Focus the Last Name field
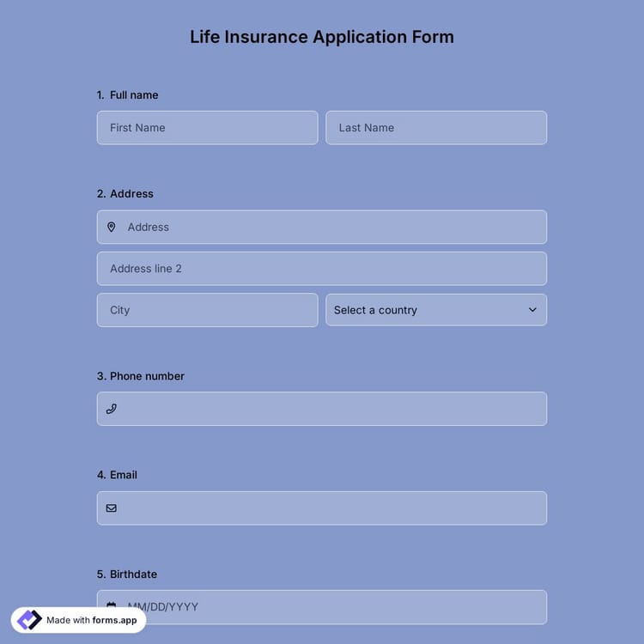Viewport: 644px width, 644px height. pyautogui.click(x=436, y=128)
